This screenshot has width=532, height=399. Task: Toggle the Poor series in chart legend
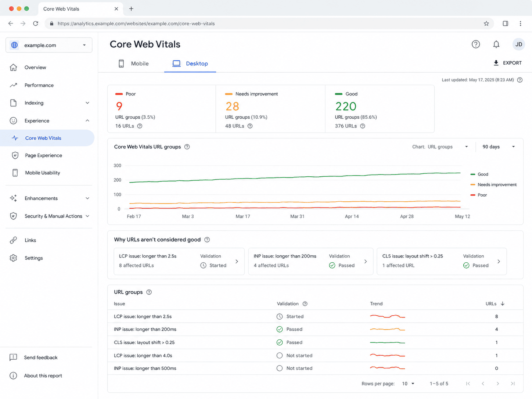coord(479,195)
